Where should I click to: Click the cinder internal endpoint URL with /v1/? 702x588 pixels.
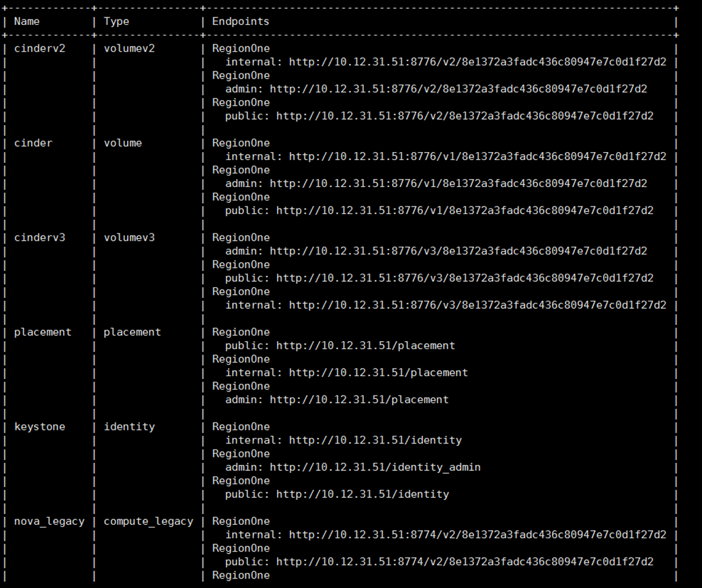(x=477, y=156)
